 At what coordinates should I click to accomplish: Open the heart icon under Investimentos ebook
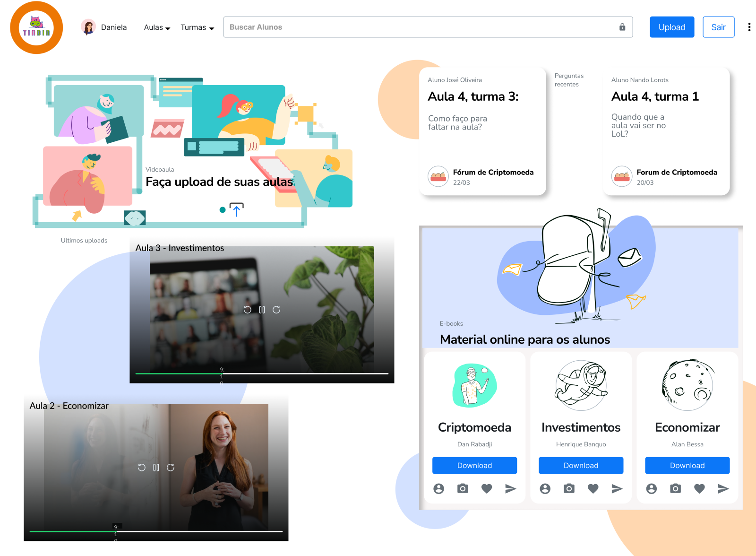click(593, 489)
